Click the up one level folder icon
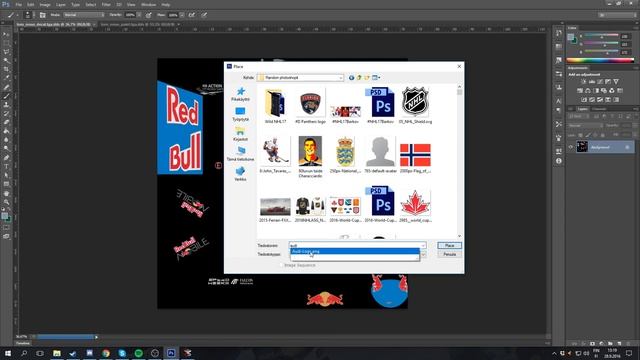Screen dimensions: 640x360 [x=359, y=78]
